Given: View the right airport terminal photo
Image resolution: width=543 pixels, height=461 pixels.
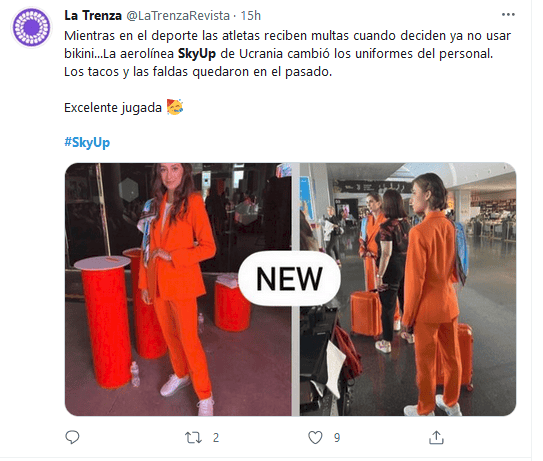Looking at the screenshot, I should 408,289.
